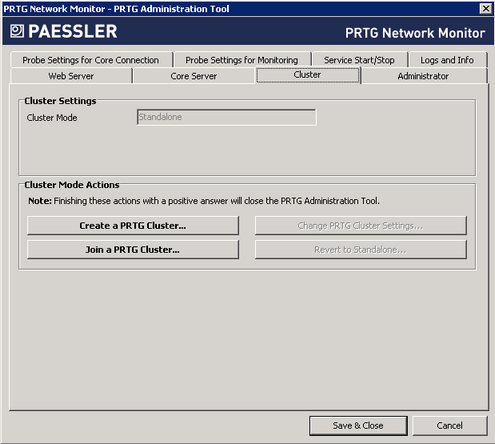Click Change PRTG Cluster Settings button
The height and width of the screenshot is (444, 495).
[x=361, y=226]
